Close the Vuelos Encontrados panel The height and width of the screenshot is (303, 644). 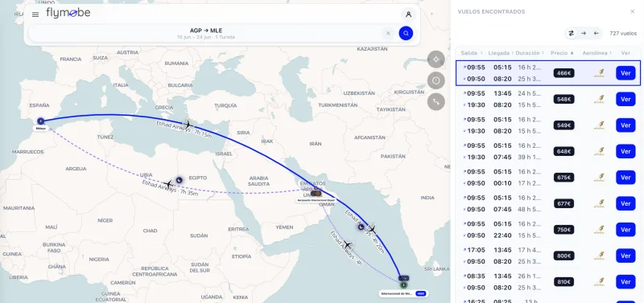[633, 12]
